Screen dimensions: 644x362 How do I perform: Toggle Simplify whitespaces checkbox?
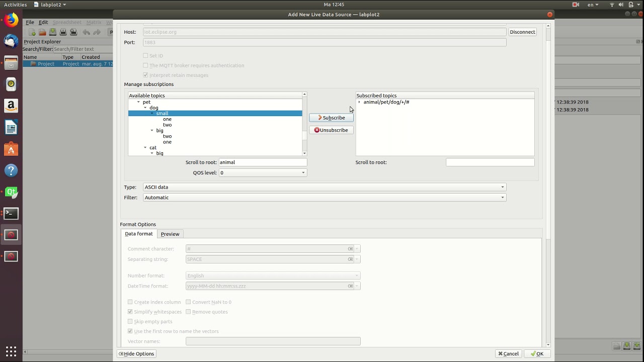coord(130,312)
